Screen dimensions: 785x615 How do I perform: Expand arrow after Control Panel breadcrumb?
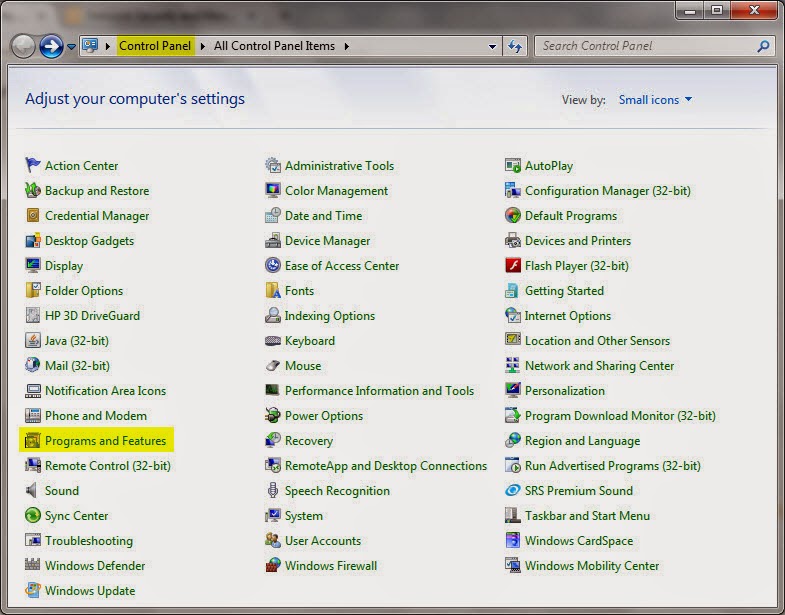203,46
